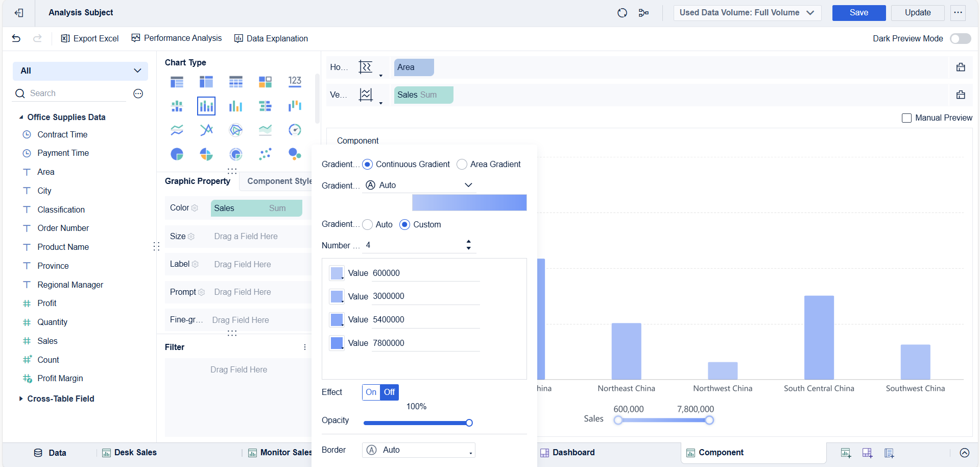Viewport: 980px width, 467px height.
Task: Click the exit/back icon beside Analysis Subject
Action: coord(19,13)
